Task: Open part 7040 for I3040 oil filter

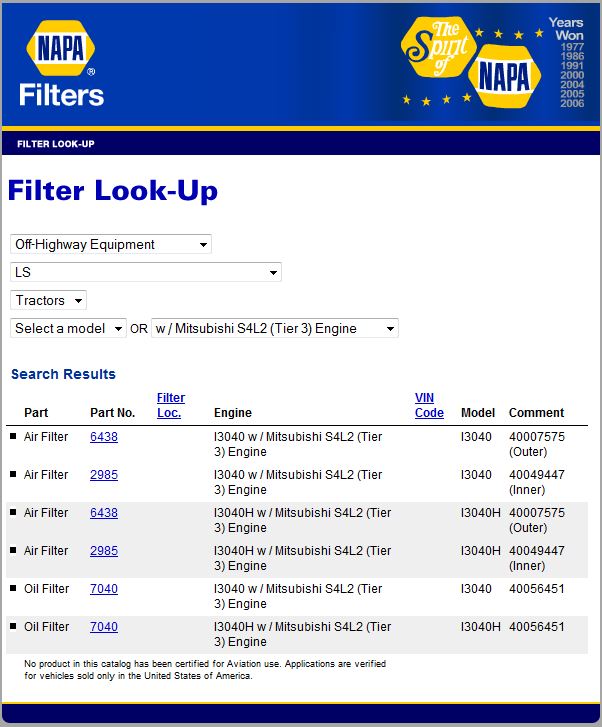Action: coord(104,589)
